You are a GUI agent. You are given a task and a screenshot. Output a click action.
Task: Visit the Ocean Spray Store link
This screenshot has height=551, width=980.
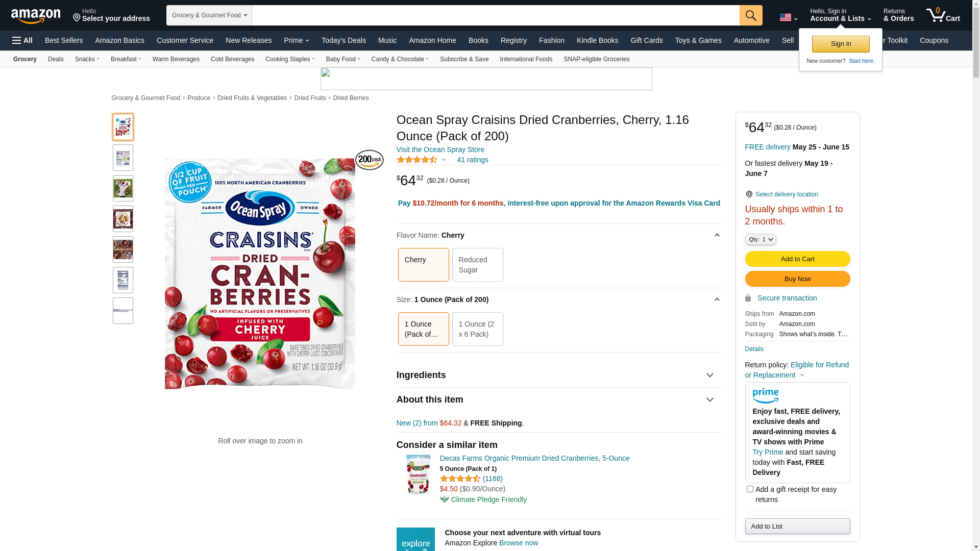(x=440, y=149)
